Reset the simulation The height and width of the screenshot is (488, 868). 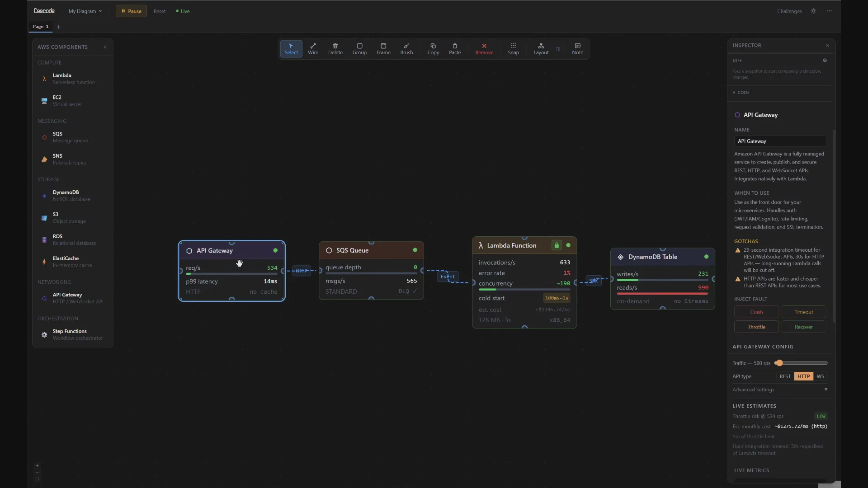click(x=160, y=11)
